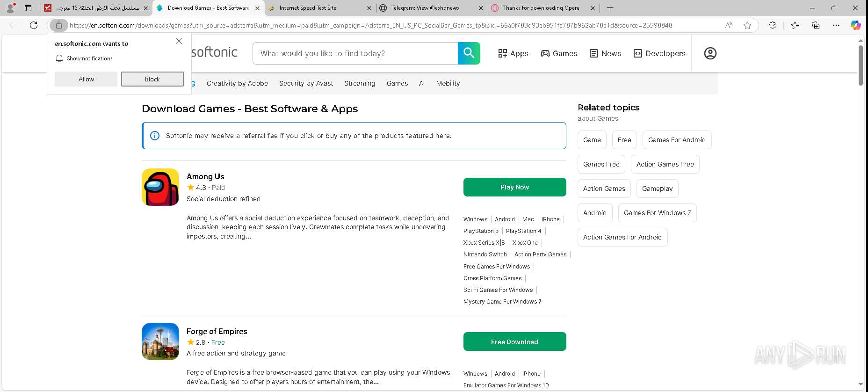This screenshot has height=392, width=868.
Task: Toggle the Read Aloud icon in address bar
Action: click(729, 25)
